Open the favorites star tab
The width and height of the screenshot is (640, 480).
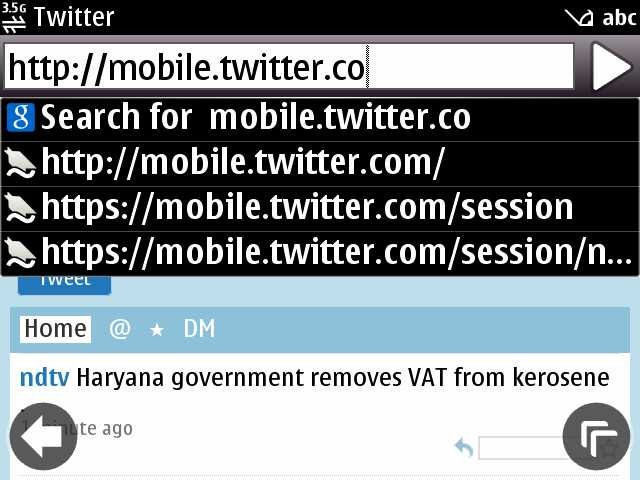(x=157, y=330)
